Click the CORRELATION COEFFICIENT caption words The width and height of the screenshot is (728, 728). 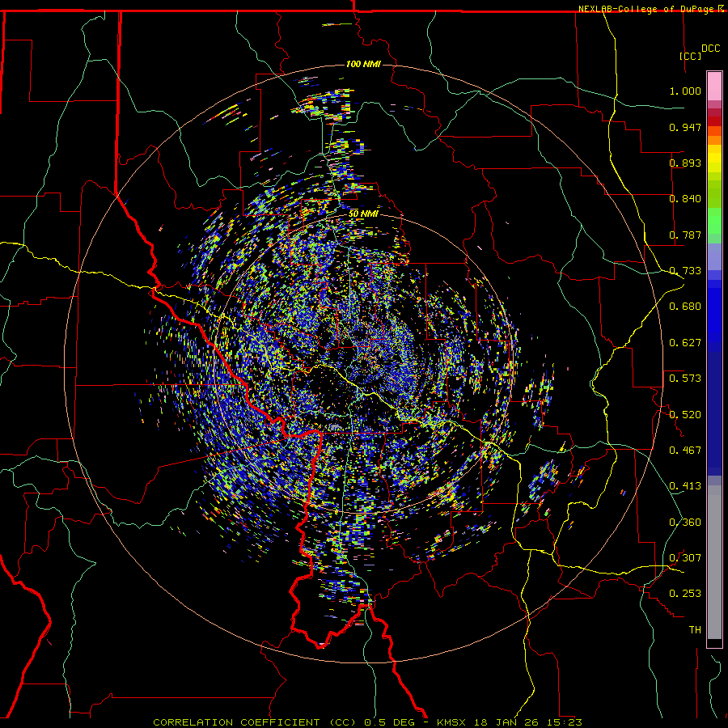click(238, 722)
